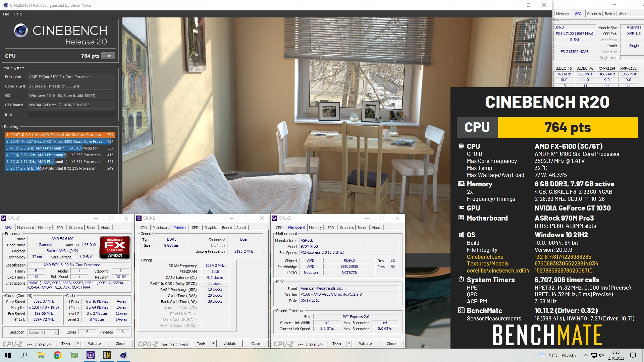Select ranking row Athlon II X2 215

tap(60, 168)
